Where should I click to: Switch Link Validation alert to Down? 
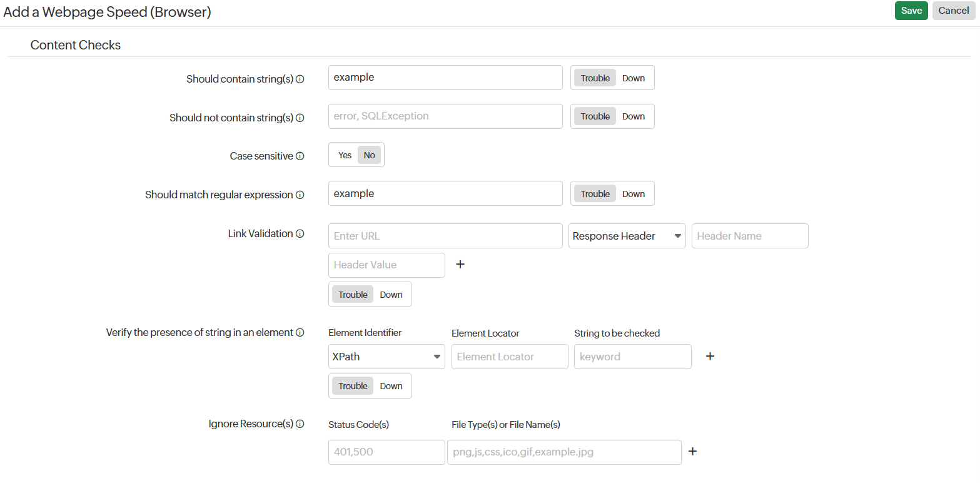pyautogui.click(x=391, y=295)
